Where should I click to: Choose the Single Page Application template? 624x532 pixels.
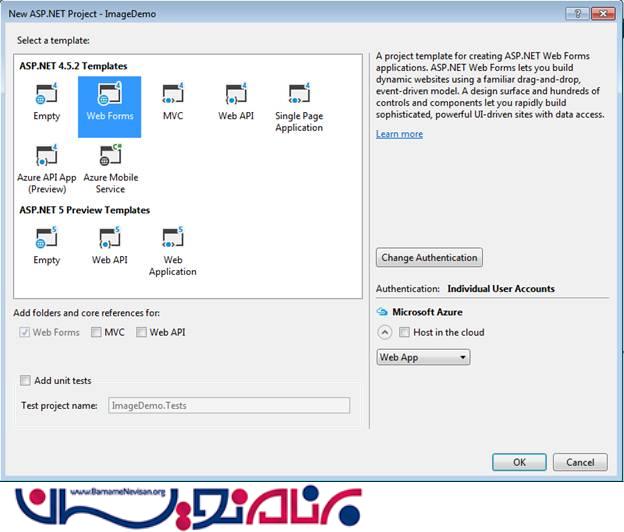coord(299,96)
